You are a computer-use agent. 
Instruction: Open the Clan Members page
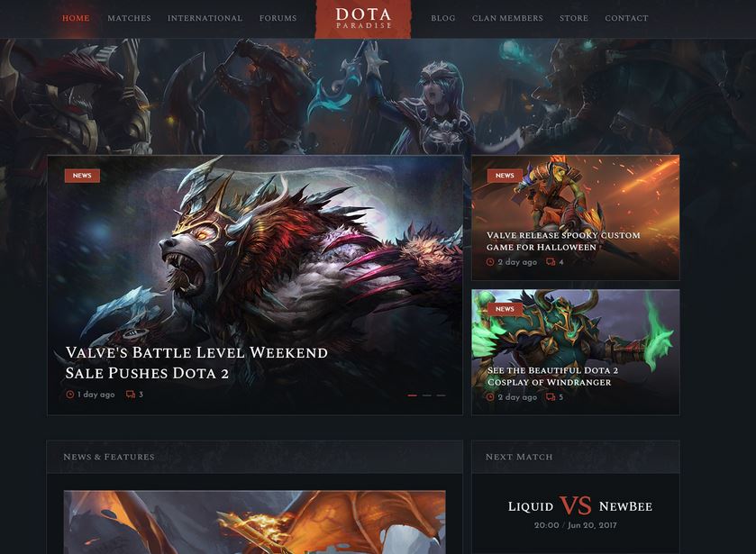[507, 18]
